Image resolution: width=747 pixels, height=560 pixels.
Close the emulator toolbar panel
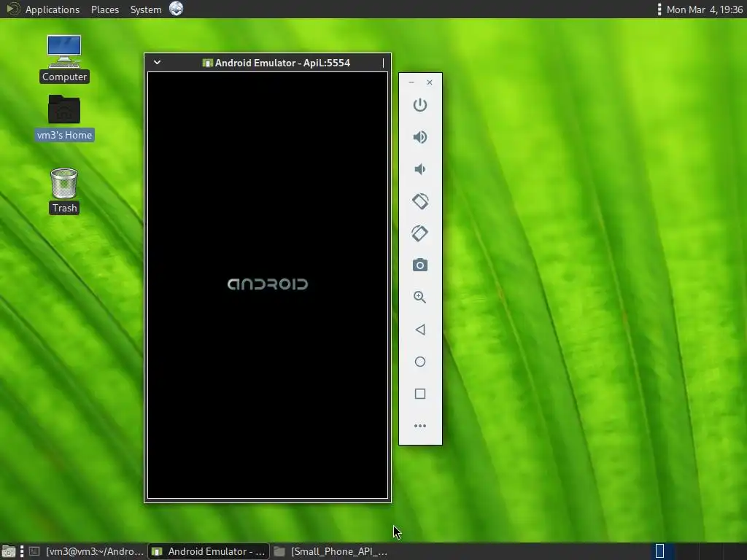(429, 82)
